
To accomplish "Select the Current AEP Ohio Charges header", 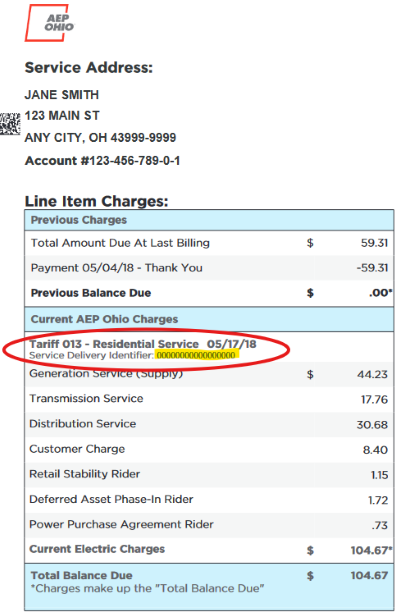I will pos(209,319).
